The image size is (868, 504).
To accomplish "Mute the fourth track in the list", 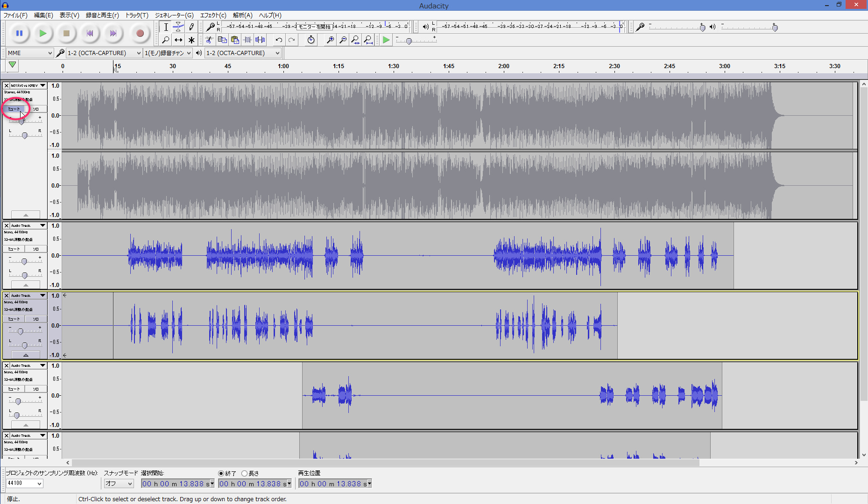I will tap(14, 389).
